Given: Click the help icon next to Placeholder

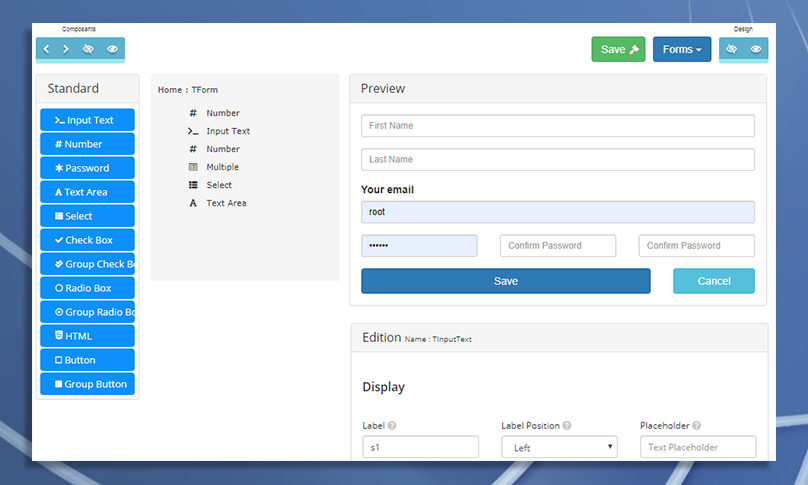Looking at the screenshot, I should pos(696,425).
